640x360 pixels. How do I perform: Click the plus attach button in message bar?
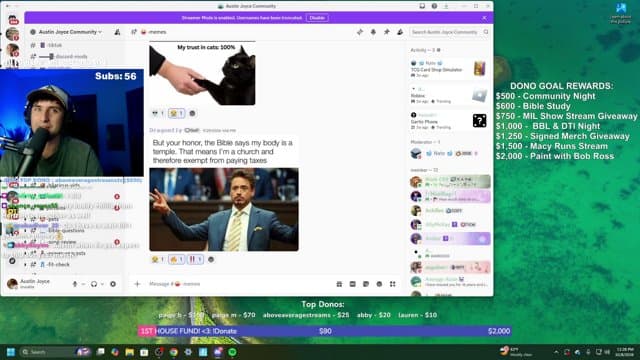(137, 284)
